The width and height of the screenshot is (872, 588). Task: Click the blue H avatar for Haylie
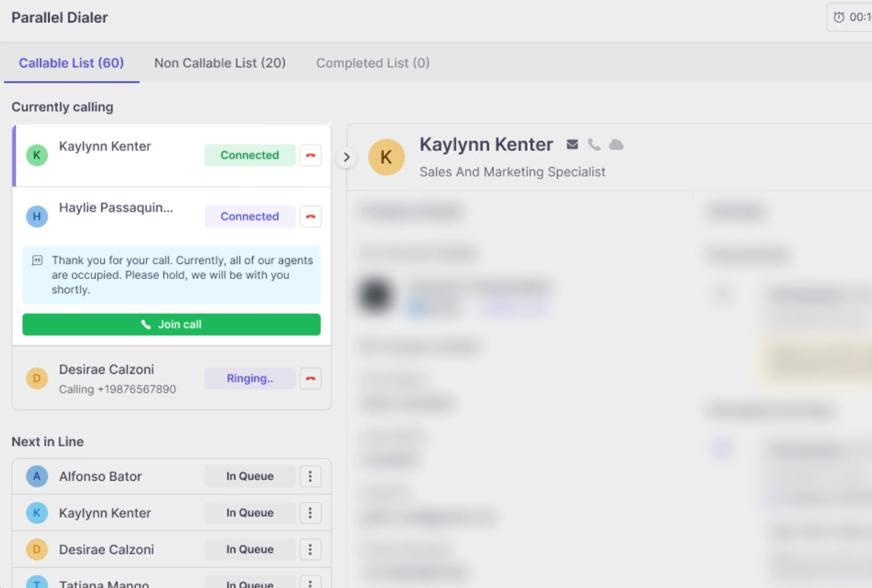click(37, 216)
